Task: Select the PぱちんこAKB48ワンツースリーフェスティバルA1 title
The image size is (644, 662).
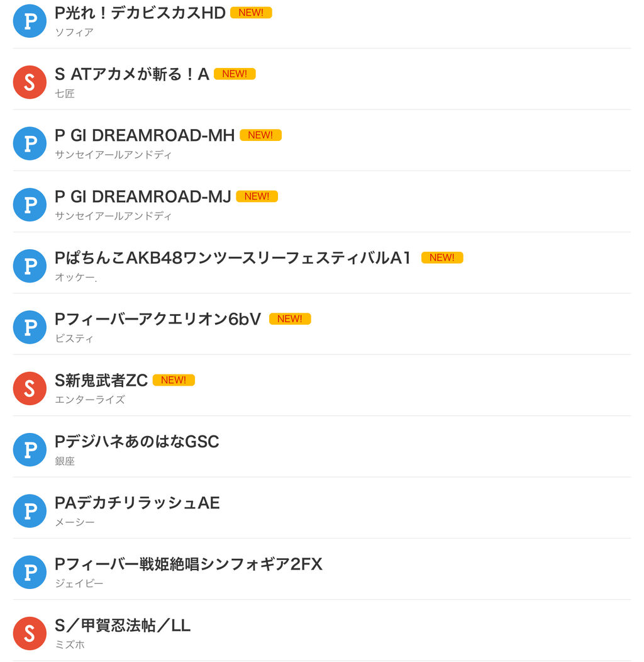Action: [x=233, y=258]
